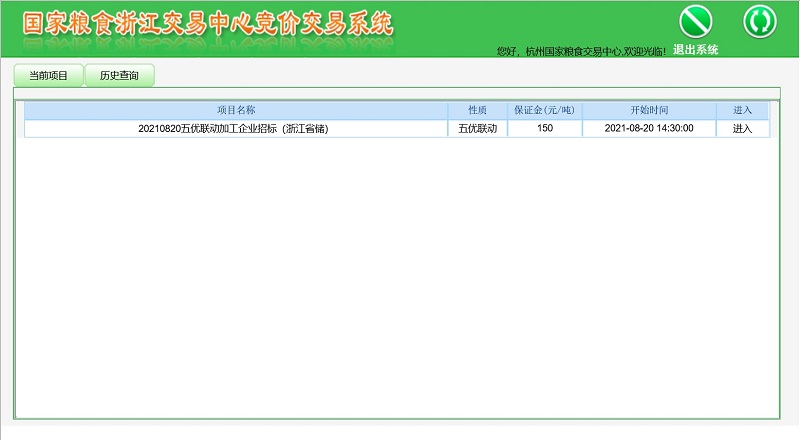The width and height of the screenshot is (800, 440).
Task: Click the 五优联动 cell in the 性质 column
Action: pos(478,129)
